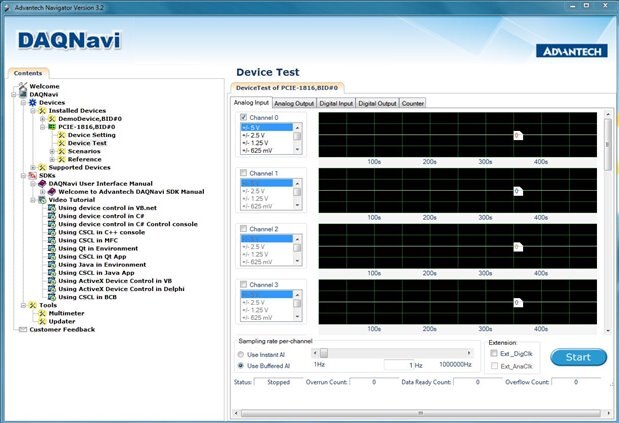The height and width of the screenshot is (423, 619).
Task: Click icon beside Using device control in VB.net
Action: [x=52, y=208]
